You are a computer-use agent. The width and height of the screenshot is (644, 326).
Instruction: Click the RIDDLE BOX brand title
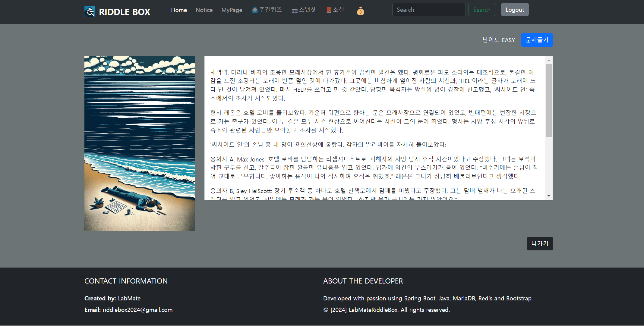click(124, 12)
